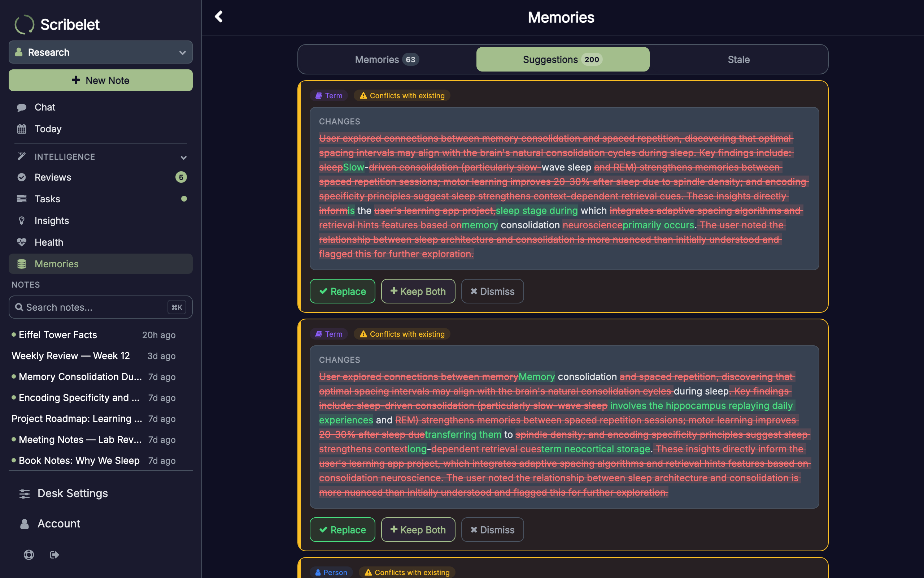Open the Eiffel Tower Facts note
Viewport: 924px width, 578px height.
click(x=93, y=335)
